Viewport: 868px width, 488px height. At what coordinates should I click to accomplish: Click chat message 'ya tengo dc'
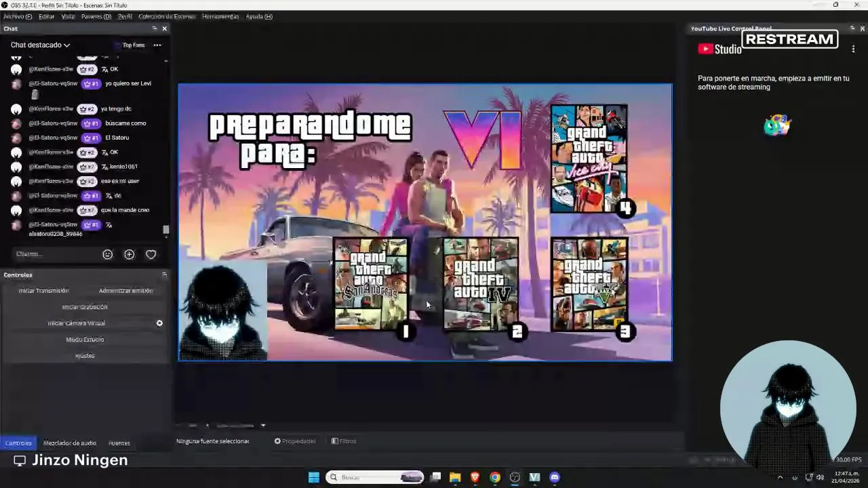(x=116, y=108)
